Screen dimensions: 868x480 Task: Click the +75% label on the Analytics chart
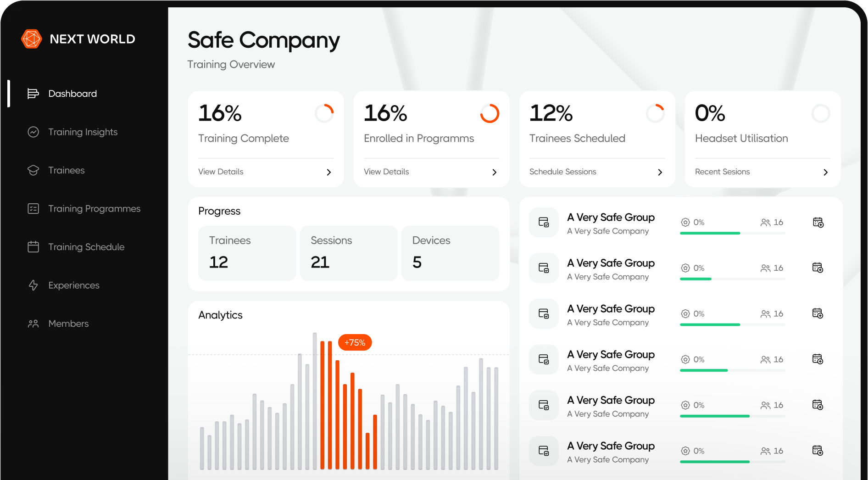[x=354, y=342]
